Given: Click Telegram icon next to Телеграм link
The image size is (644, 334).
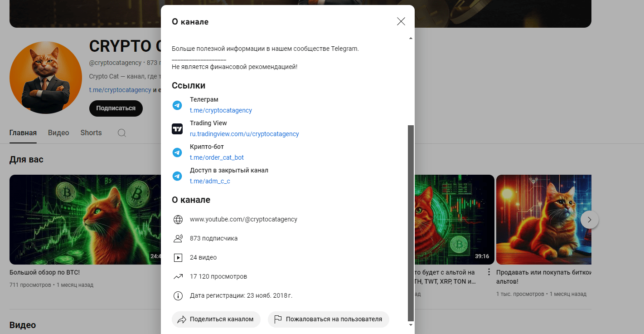Looking at the screenshot, I should [177, 105].
